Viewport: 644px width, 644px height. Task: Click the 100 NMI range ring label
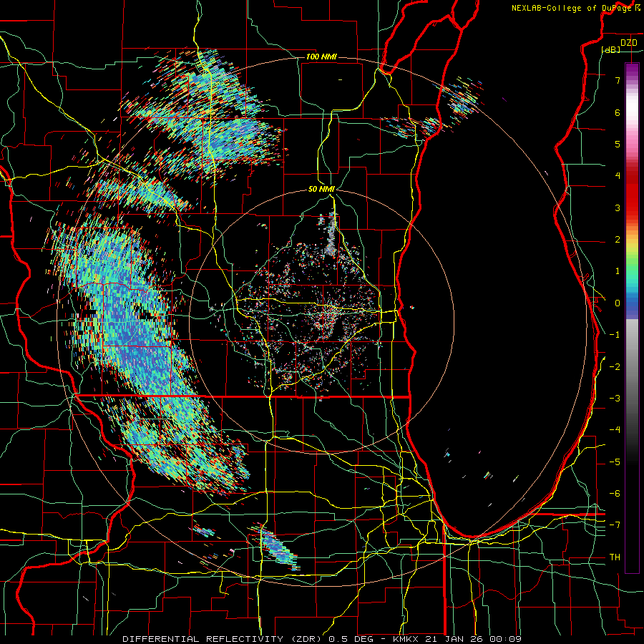[x=321, y=57]
